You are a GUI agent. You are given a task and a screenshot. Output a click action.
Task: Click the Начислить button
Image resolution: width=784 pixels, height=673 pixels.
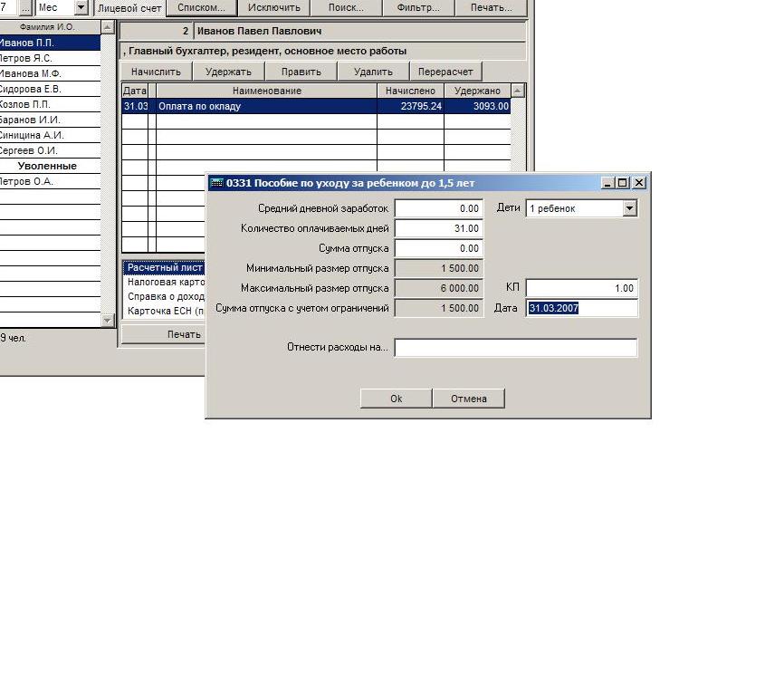[156, 72]
